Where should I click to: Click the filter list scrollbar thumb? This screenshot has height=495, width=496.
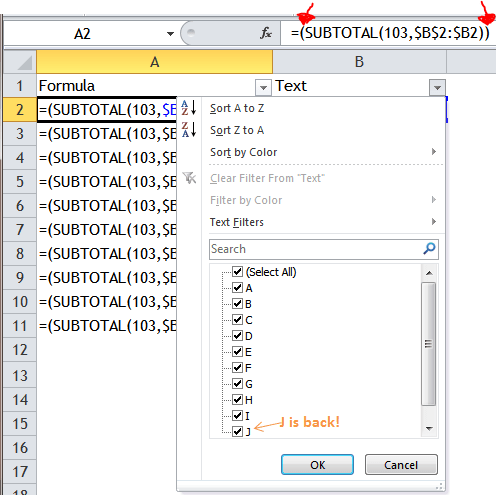click(x=429, y=344)
